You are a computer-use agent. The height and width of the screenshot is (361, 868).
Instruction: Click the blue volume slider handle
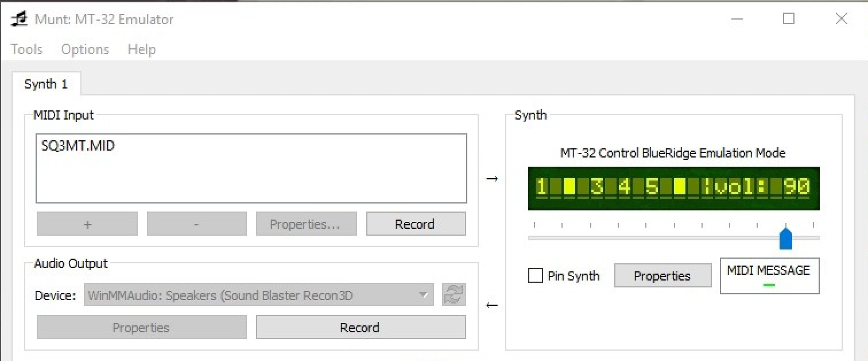click(x=786, y=238)
